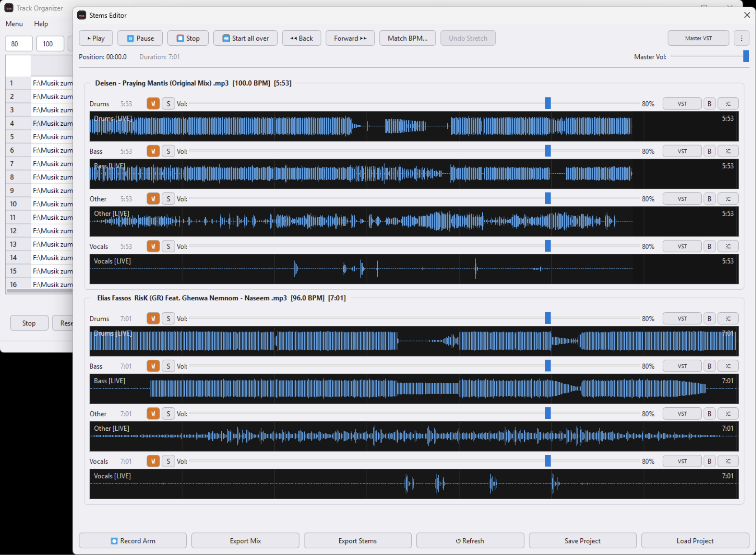Click the B button for Praying Mantis Vocals
Image resolution: width=756 pixels, height=555 pixels.
(x=709, y=247)
